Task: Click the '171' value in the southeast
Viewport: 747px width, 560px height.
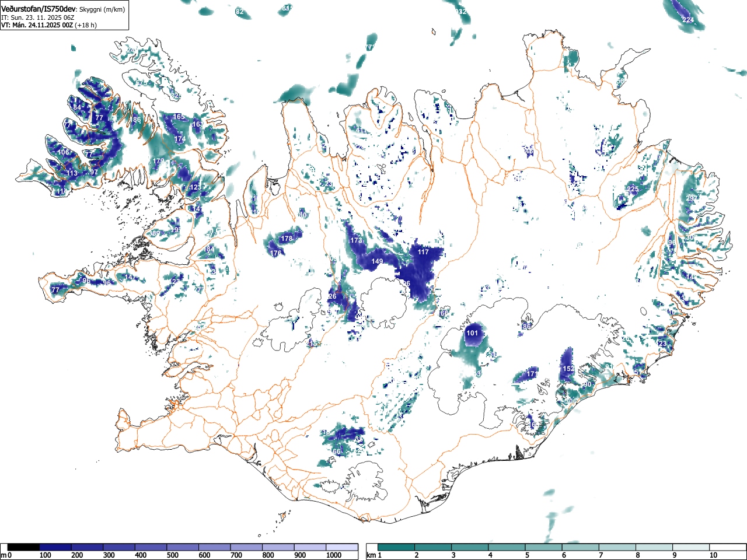Action: pos(532,374)
